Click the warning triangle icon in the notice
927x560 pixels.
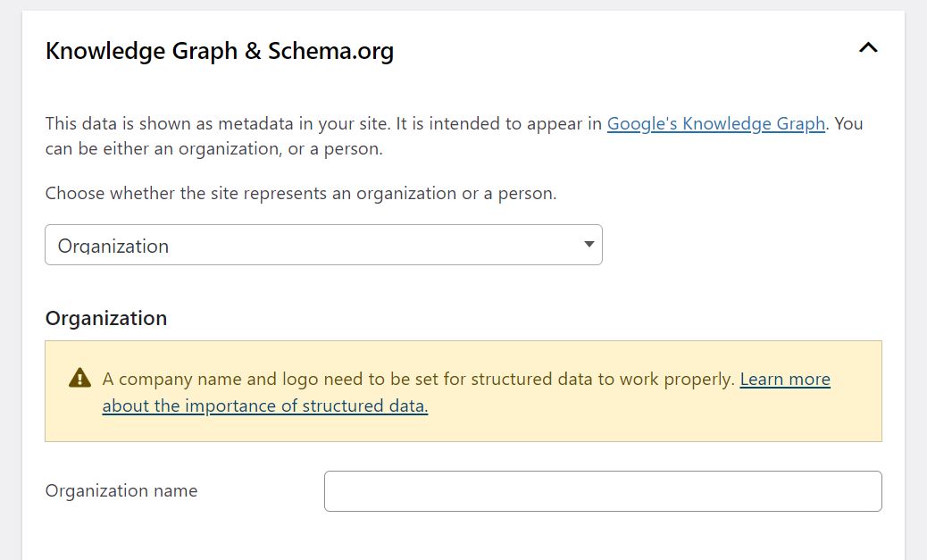pyautogui.click(x=79, y=377)
